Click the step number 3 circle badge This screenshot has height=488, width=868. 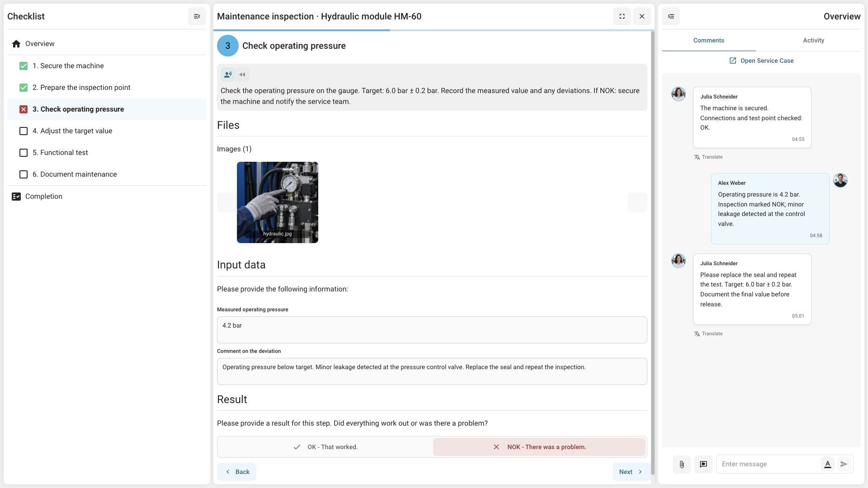pos(228,46)
